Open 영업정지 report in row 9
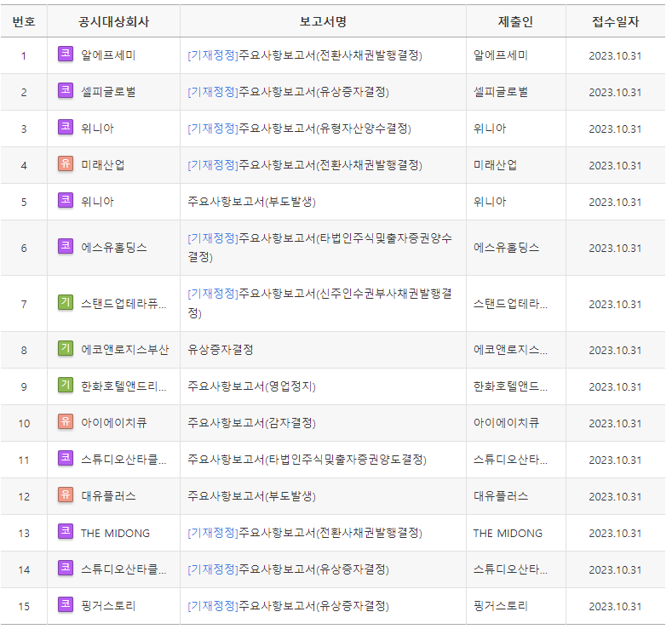The image size is (672, 629). tap(251, 386)
